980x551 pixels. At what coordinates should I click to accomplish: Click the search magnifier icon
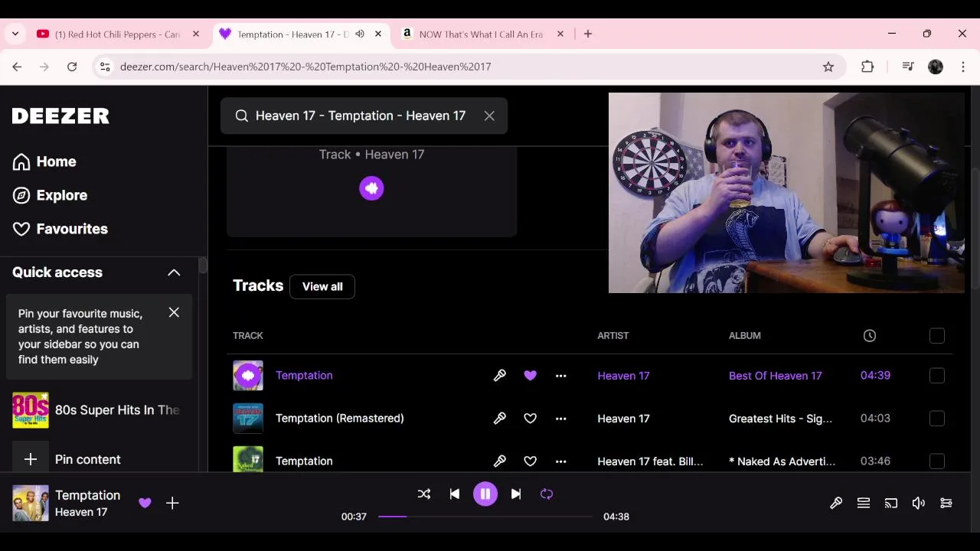[242, 116]
